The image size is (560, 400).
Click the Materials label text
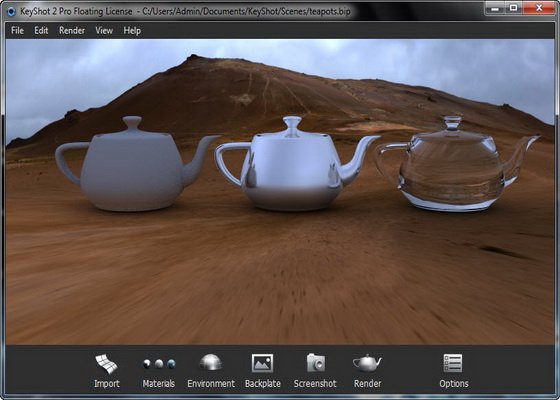click(x=159, y=384)
